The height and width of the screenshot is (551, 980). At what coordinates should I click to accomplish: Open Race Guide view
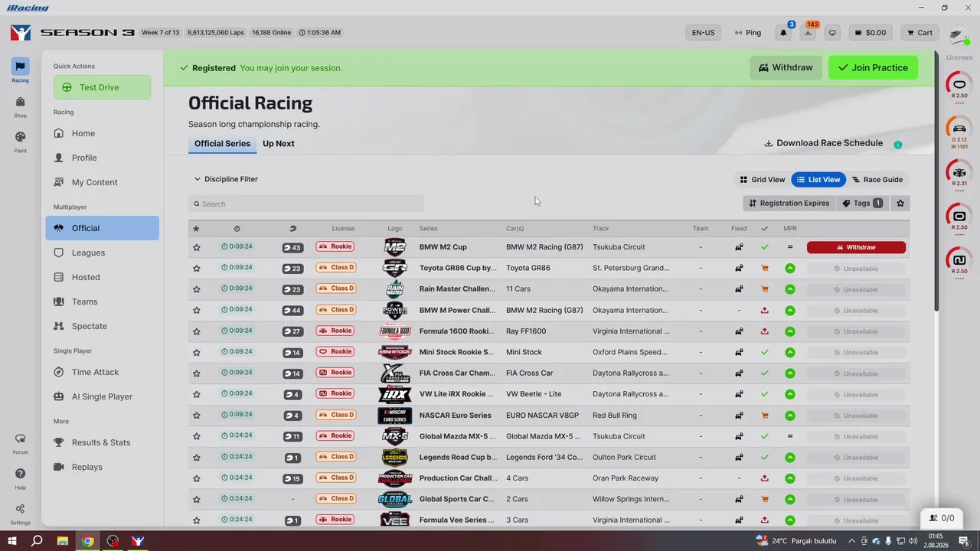coord(877,180)
